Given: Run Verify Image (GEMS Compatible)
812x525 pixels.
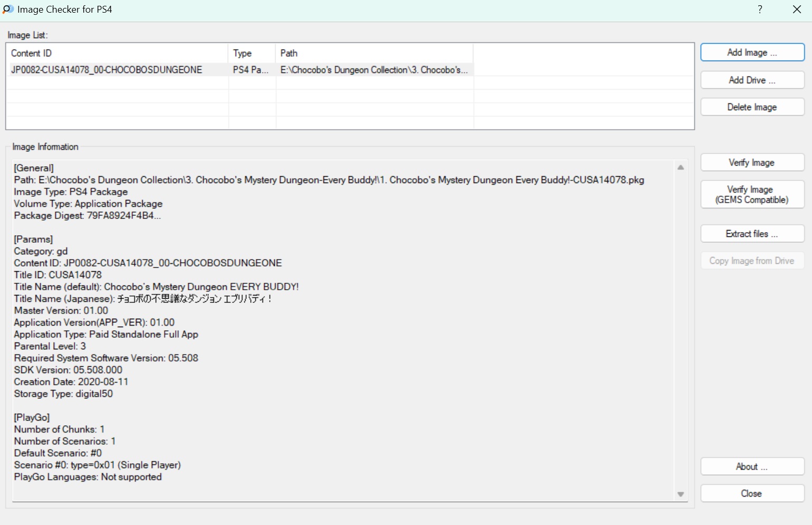Looking at the screenshot, I should click(x=752, y=195).
